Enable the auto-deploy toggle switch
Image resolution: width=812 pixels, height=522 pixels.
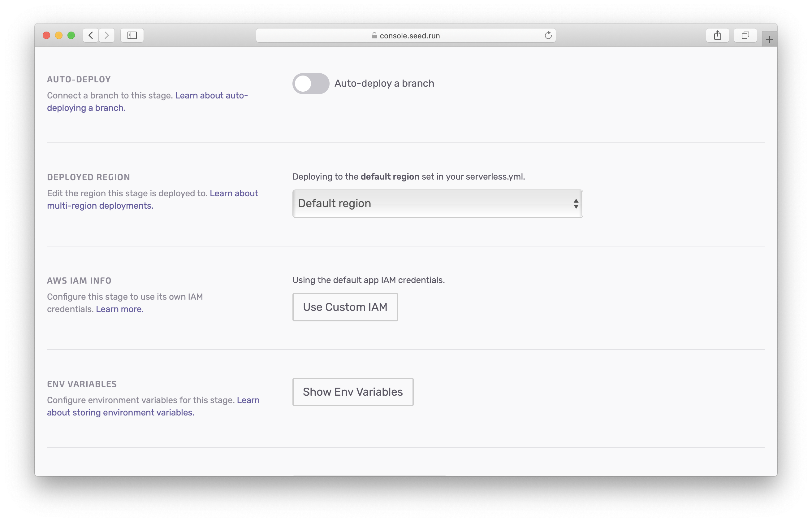click(310, 84)
